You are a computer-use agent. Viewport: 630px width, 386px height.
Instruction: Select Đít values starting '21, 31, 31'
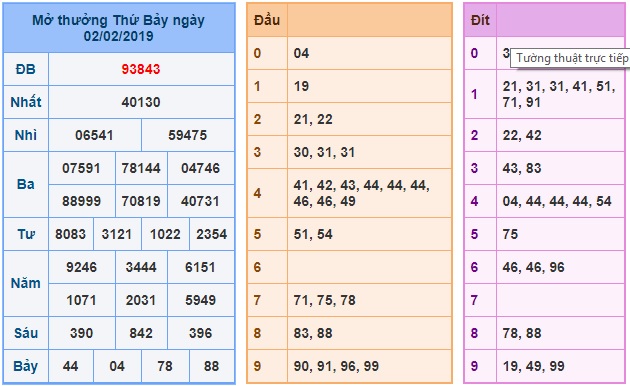pyautogui.click(x=559, y=94)
